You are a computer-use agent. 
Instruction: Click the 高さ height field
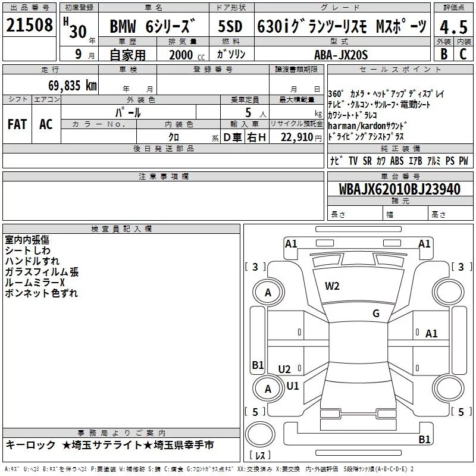click(450, 213)
